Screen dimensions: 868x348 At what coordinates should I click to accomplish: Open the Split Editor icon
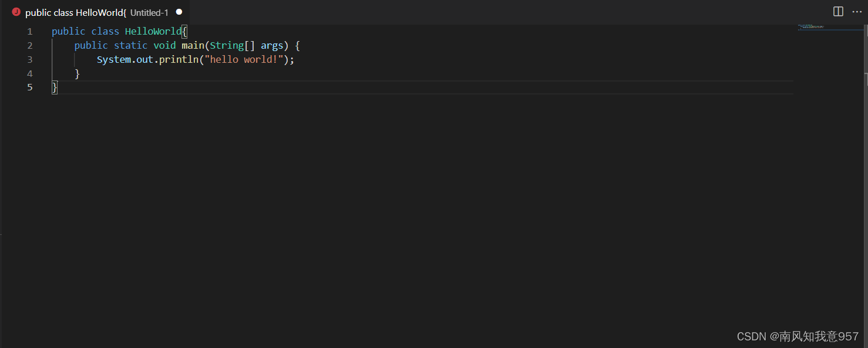[838, 11]
